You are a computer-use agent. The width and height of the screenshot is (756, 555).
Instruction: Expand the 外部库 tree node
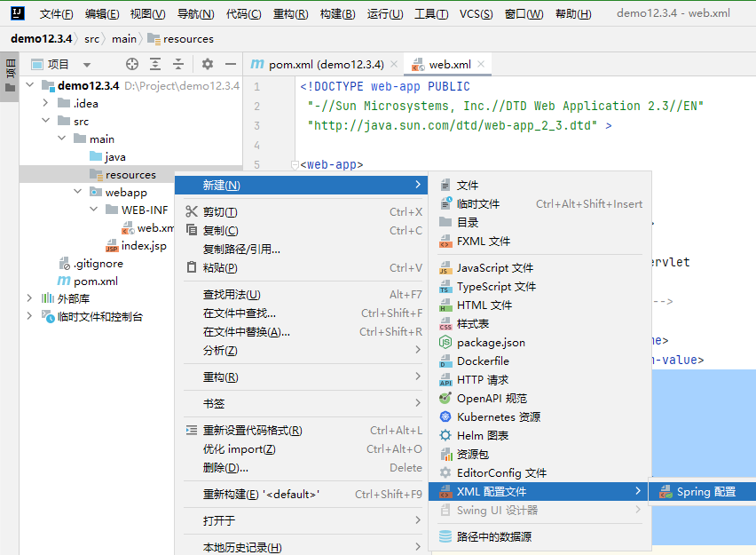pos(31,299)
